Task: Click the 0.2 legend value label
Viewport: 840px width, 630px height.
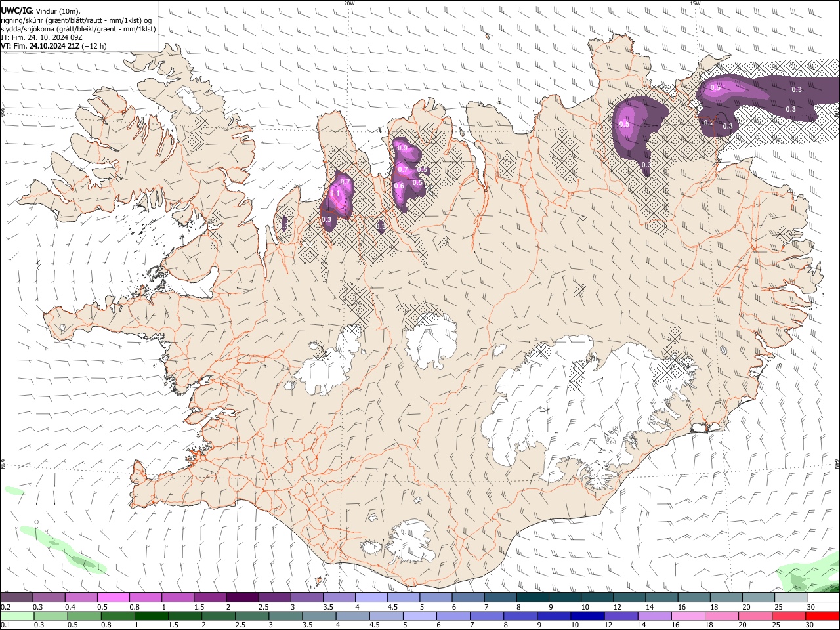Action: (x=6, y=607)
